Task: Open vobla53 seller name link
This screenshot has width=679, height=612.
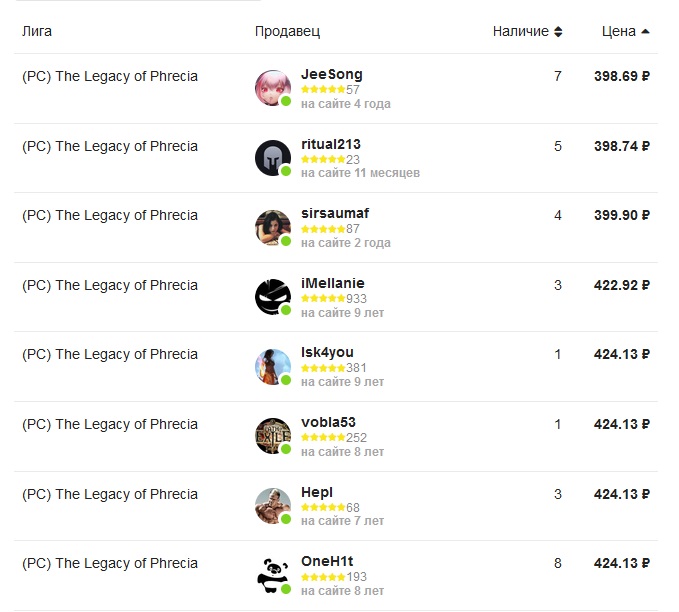Action: point(328,422)
